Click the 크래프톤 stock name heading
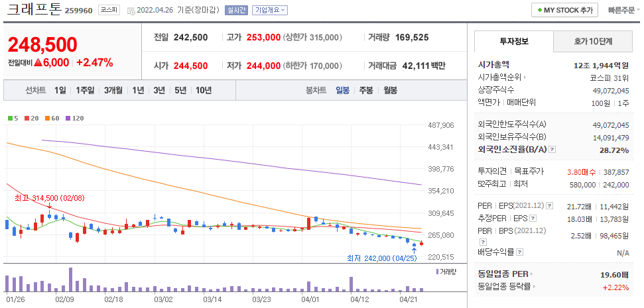The height and width of the screenshot is (308, 644). 34,9
